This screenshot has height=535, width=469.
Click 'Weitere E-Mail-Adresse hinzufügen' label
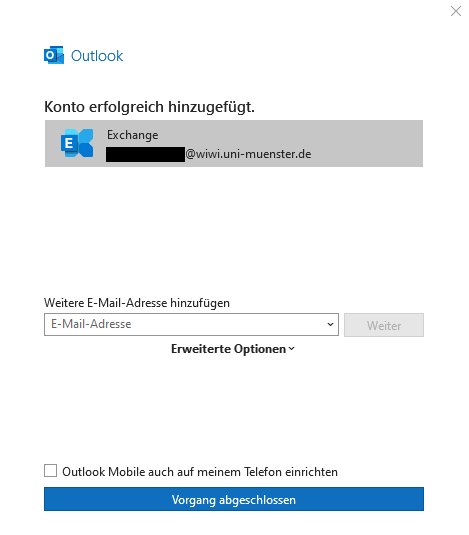137,303
